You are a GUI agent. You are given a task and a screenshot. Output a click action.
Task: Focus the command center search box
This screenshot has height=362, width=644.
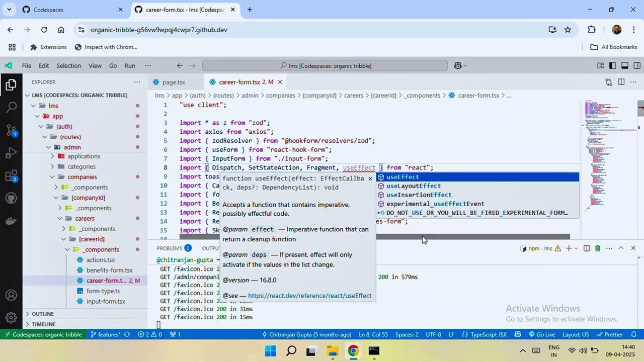(325, 66)
